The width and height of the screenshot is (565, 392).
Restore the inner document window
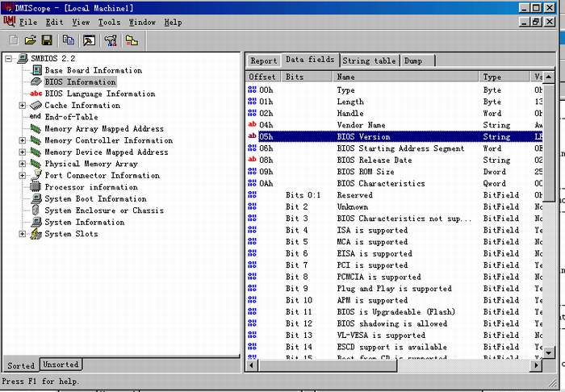click(x=536, y=22)
